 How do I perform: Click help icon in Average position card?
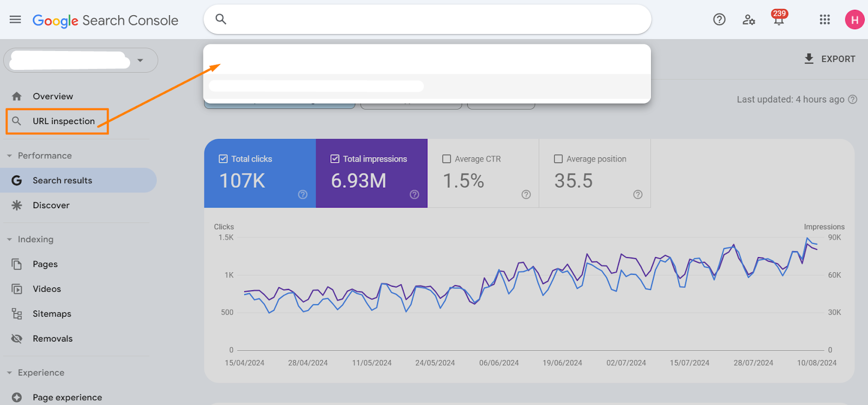coord(638,195)
